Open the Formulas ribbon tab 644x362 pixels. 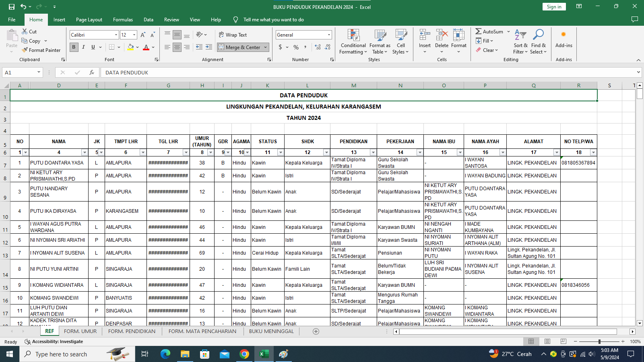pyautogui.click(x=123, y=20)
